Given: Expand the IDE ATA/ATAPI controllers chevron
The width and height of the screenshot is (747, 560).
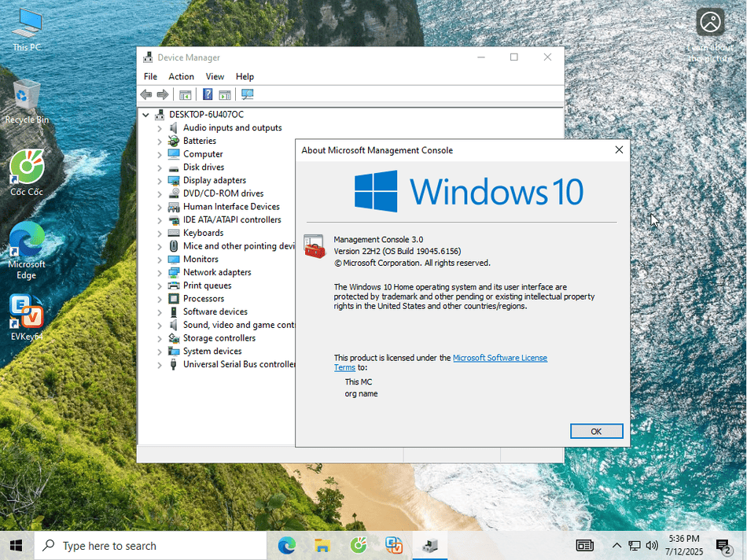Looking at the screenshot, I should click(x=160, y=220).
